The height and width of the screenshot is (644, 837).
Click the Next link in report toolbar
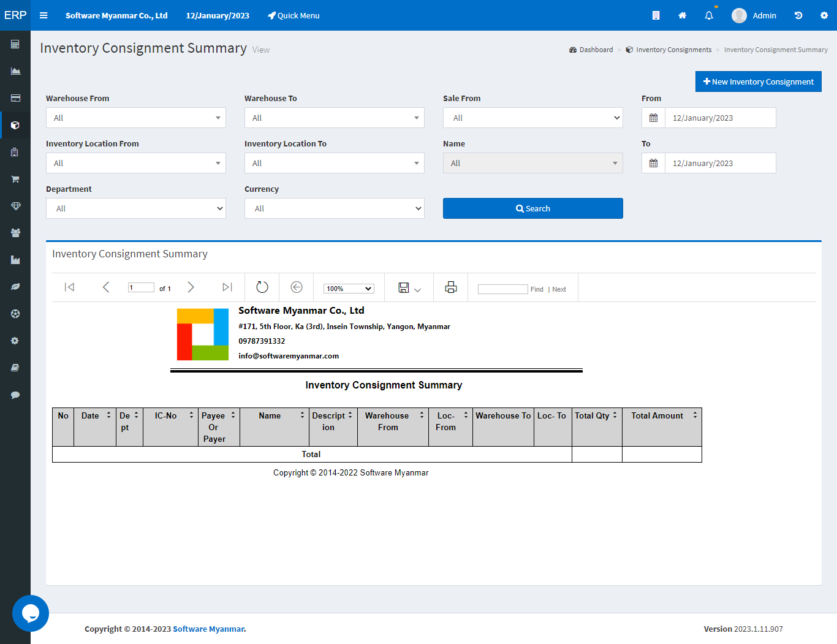559,289
